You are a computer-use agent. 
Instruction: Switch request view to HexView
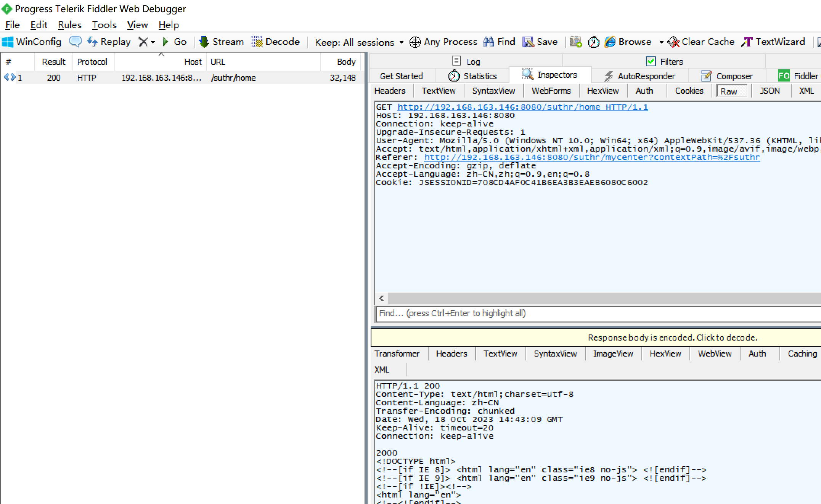(x=603, y=91)
